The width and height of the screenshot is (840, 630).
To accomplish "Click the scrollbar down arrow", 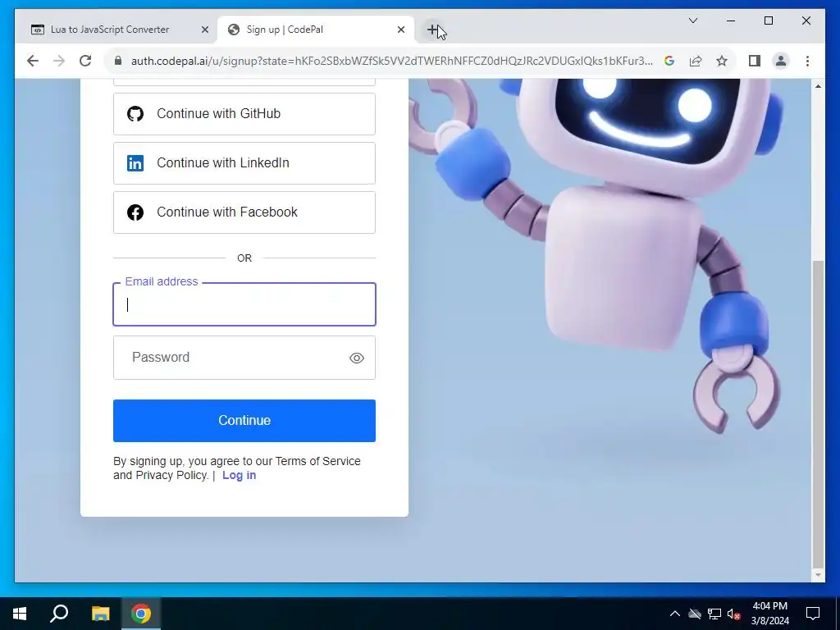I will pyautogui.click(x=818, y=575).
